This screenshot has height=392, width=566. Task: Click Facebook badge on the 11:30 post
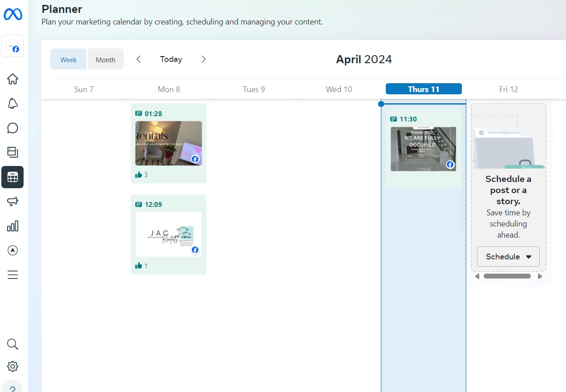click(450, 165)
